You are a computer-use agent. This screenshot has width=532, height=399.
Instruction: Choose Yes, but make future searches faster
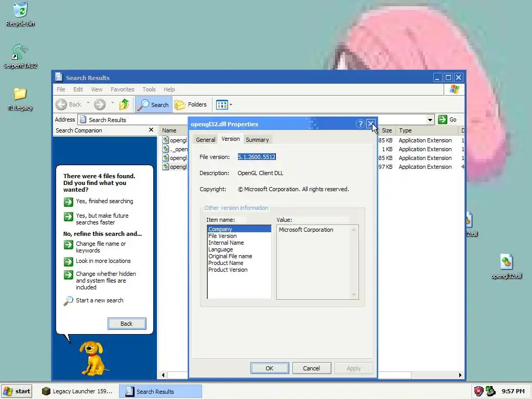point(96,219)
